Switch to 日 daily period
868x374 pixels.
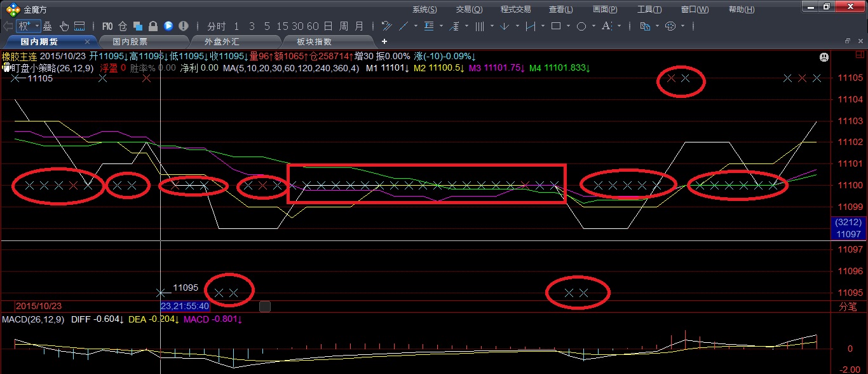click(x=327, y=26)
